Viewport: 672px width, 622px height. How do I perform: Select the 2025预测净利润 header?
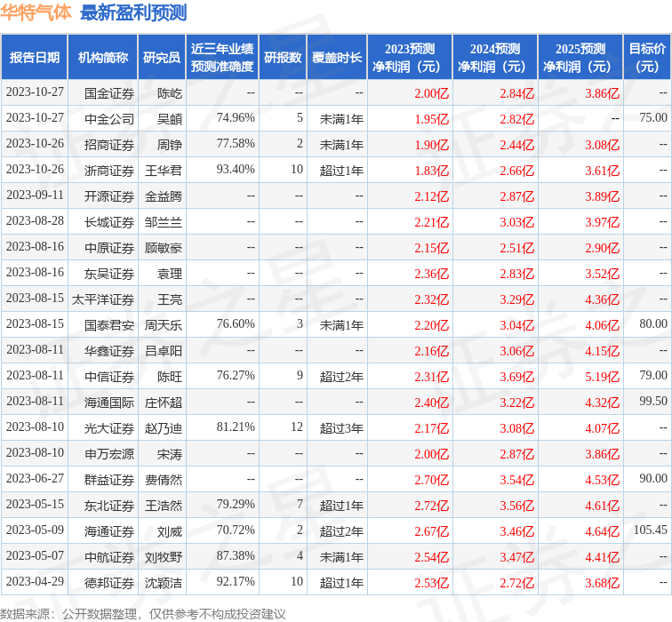click(580, 58)
